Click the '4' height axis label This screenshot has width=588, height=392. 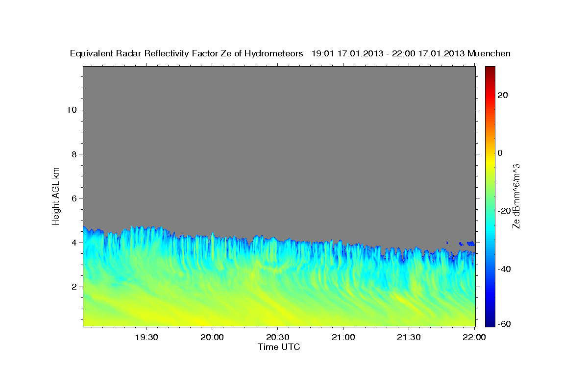73,243
